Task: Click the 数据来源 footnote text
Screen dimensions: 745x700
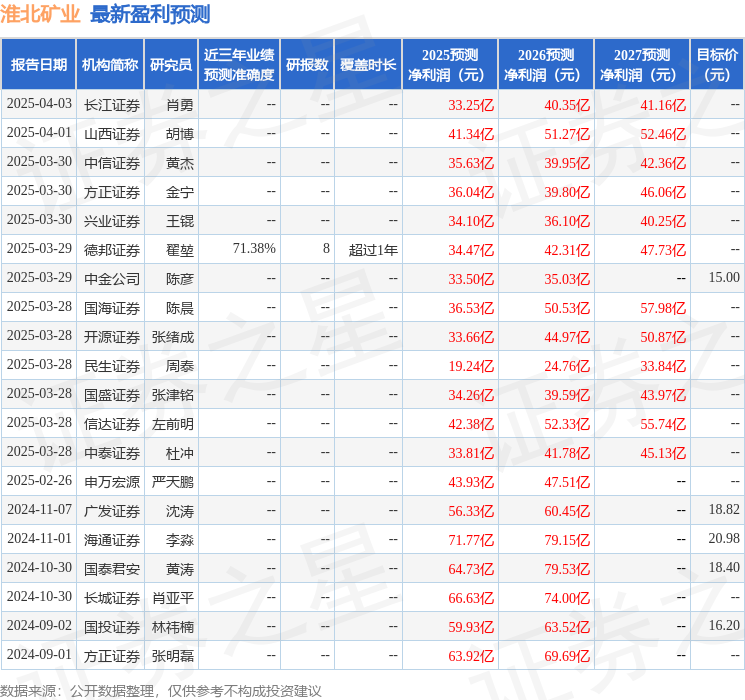Action: click(161, 690)
